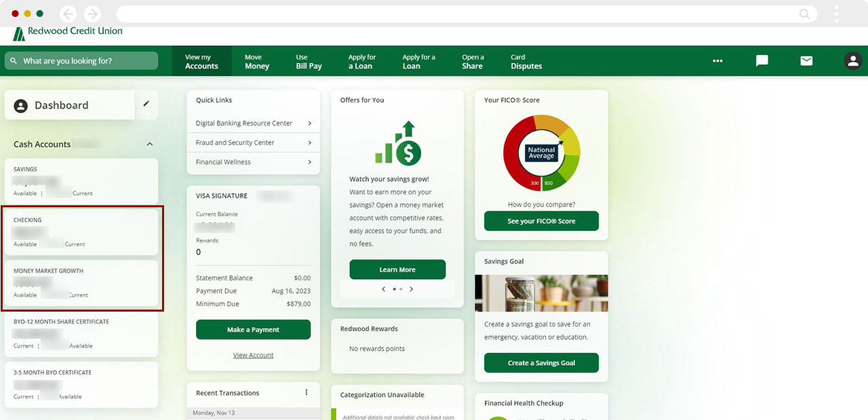Click the 'Watch your savings grow!' headline

389,180
